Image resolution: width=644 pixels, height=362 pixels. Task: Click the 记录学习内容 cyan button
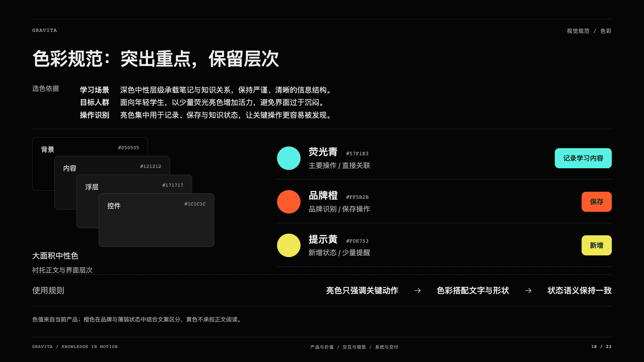(583, 158)
